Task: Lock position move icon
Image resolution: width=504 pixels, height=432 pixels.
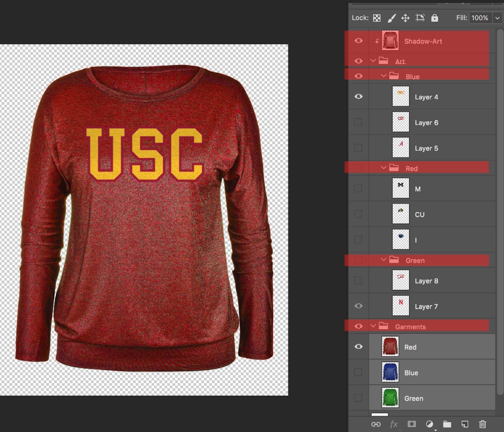Action: pyautogui.click(x=406, y=18)
